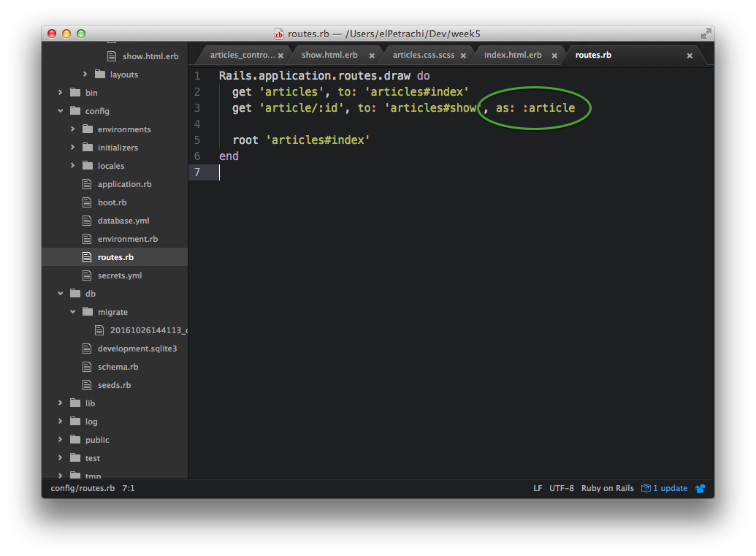The height and width of the screenshot is (556, 756).
Task: Expand the locales folder chevron
Action: click(x=72, y=165)
